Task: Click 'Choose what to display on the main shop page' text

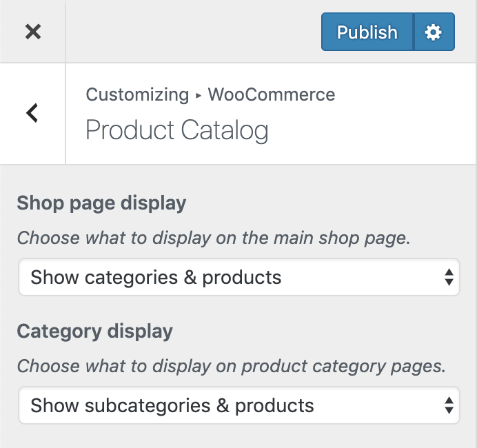Action: [214, 238]
